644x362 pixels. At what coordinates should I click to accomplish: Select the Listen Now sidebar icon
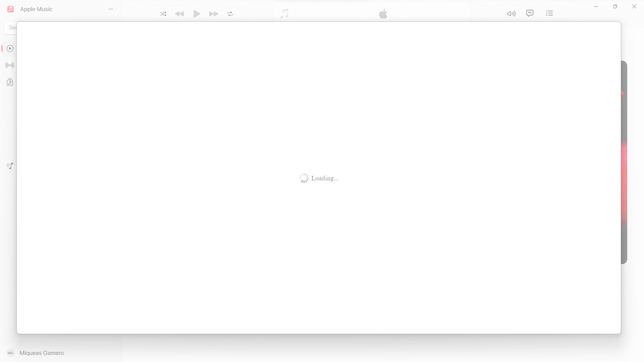click(10, 49)
